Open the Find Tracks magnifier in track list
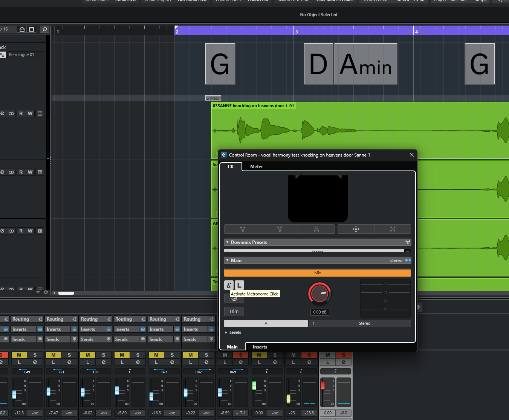This screenshot has width=509, height=420. tap(44, 29)
